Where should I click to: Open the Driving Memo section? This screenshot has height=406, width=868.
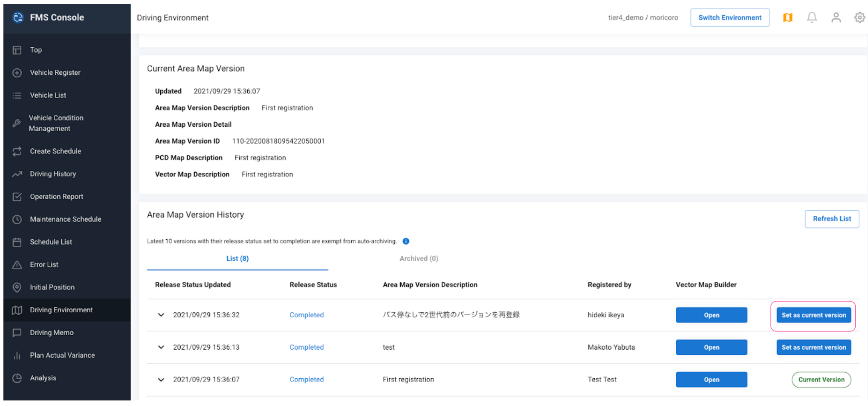click(52, 332)
